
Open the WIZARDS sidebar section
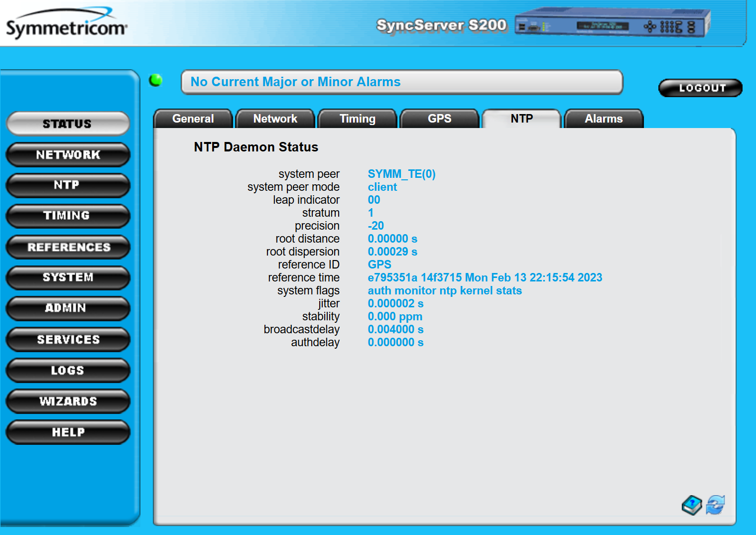coord(68,401)
